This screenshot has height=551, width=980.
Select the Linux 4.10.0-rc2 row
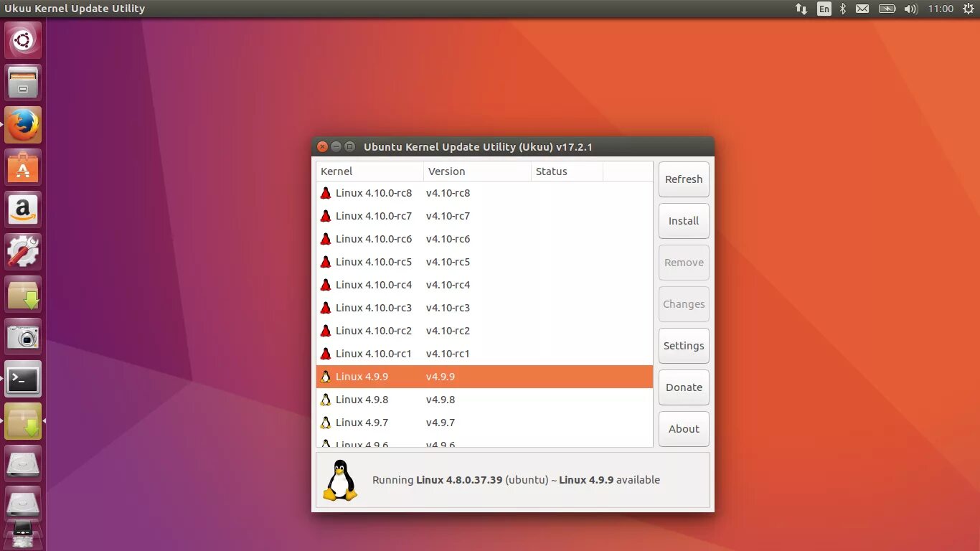point(484,331)
